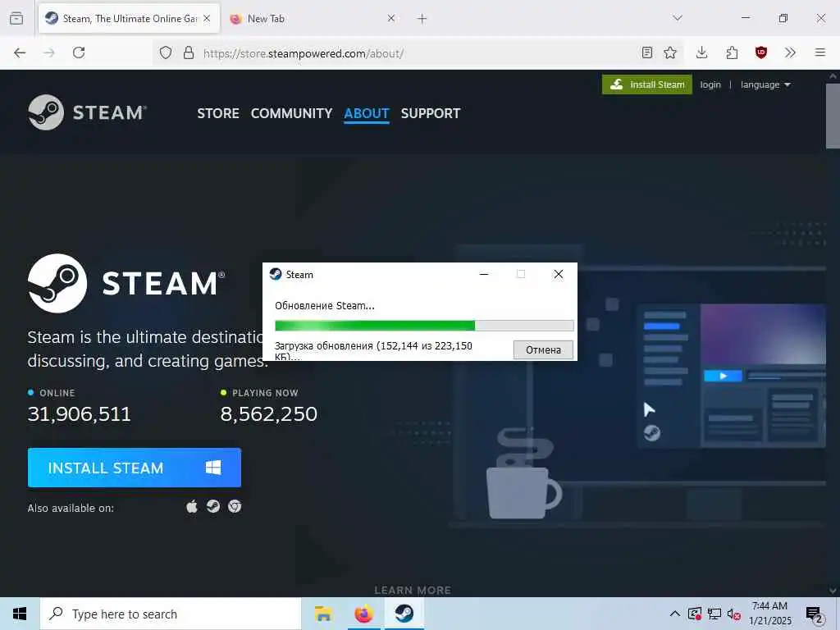Click the network tray icon
The image size is (840, 630).
pyautogui.click(x=714, y=614)
